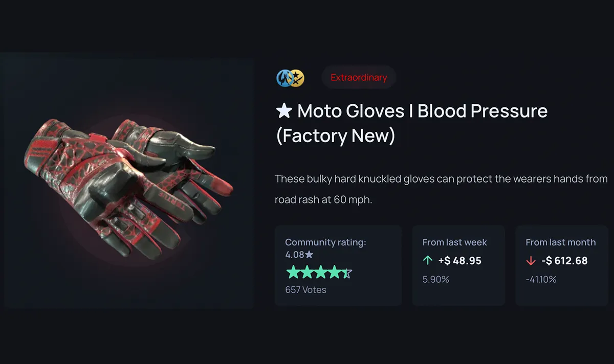Click the white star before Moto Gloves title

283,111
